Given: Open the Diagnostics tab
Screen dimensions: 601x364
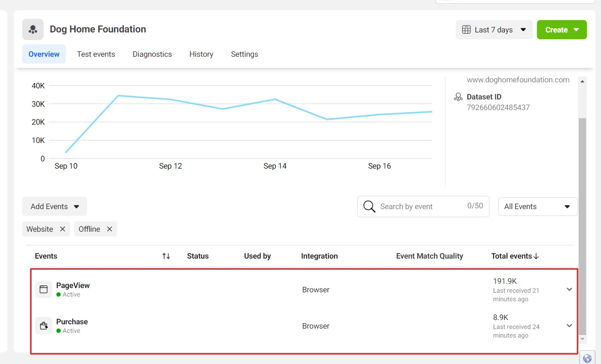Looking at the screenshot, I should pyautogui.click(x=152, y=54).
